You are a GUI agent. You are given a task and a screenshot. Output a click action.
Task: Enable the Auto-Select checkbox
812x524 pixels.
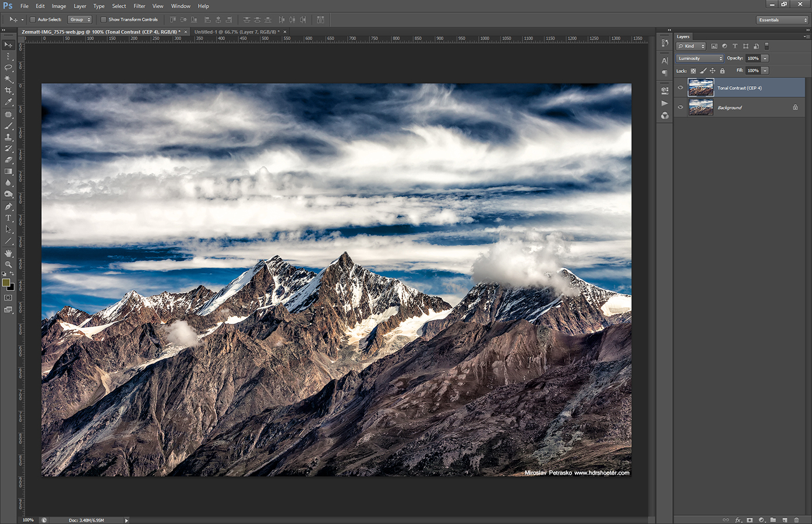click(x=33, y=19)
